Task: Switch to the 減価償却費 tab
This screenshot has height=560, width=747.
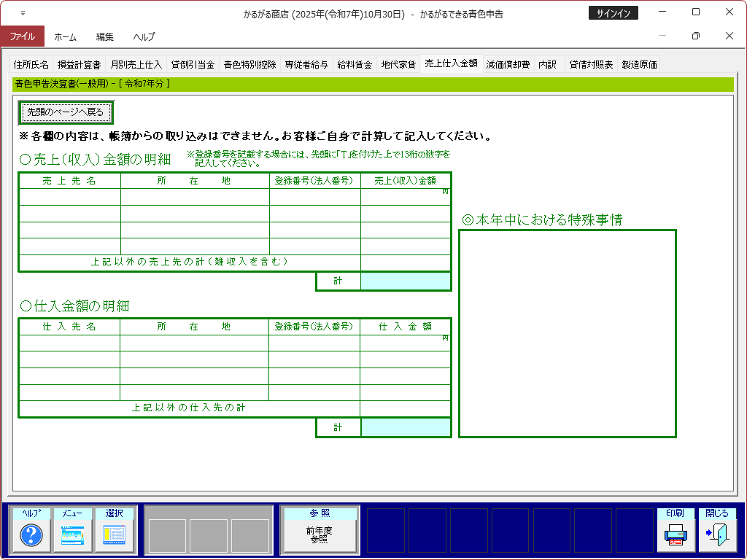Action: pos(508,65)
